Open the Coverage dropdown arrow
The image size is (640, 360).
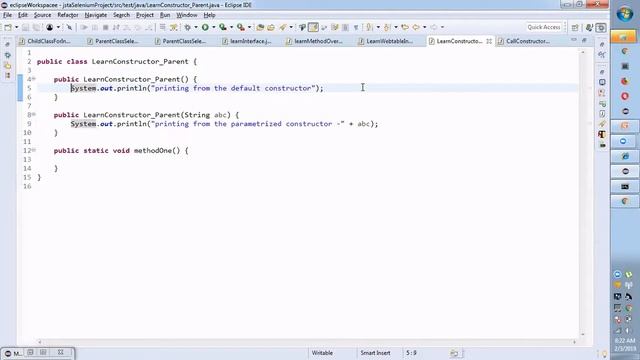pyautogui.click(x=231, y=27)
